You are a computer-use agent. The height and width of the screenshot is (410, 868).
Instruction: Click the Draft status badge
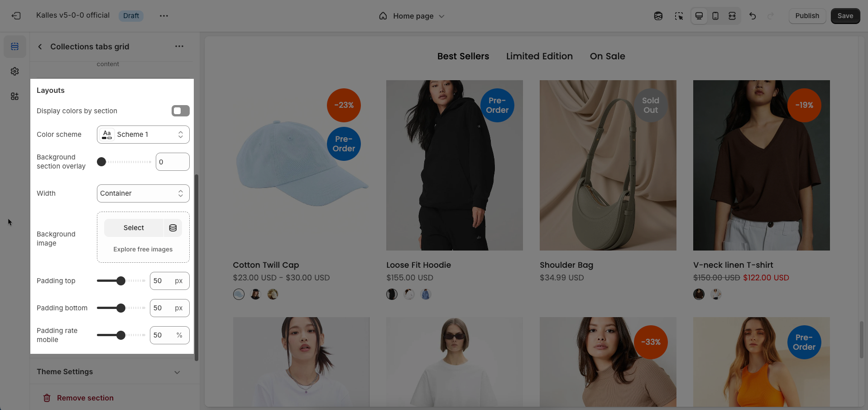point(131,16)
